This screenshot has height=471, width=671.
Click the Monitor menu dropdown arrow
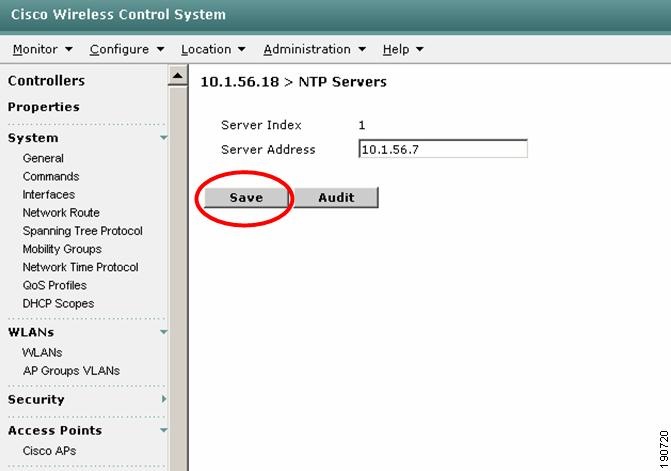68,49
